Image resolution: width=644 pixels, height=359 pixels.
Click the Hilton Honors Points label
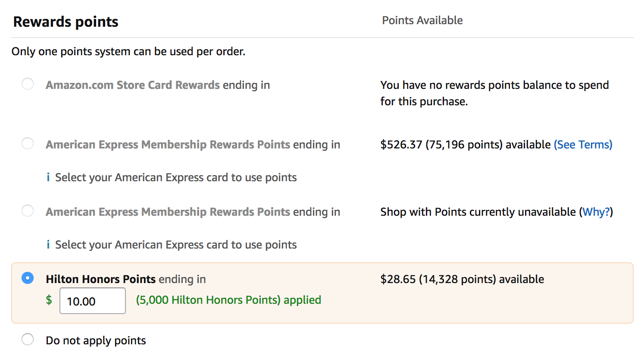point(100,279)
